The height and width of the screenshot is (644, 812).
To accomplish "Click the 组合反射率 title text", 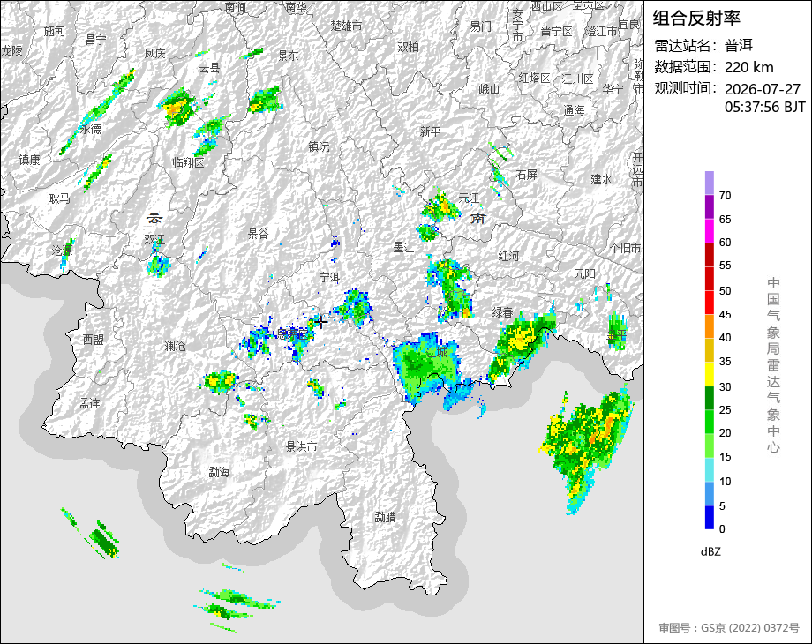I will 696,19.
